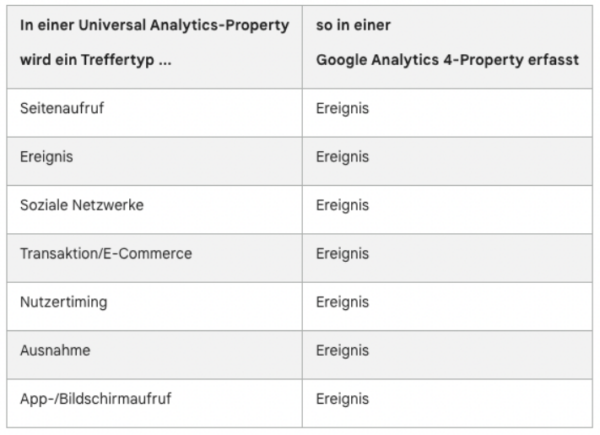Screen dimensions: 600x435
Task: Select the Soziale Netzwerke row label
Action: pos(82,205)
